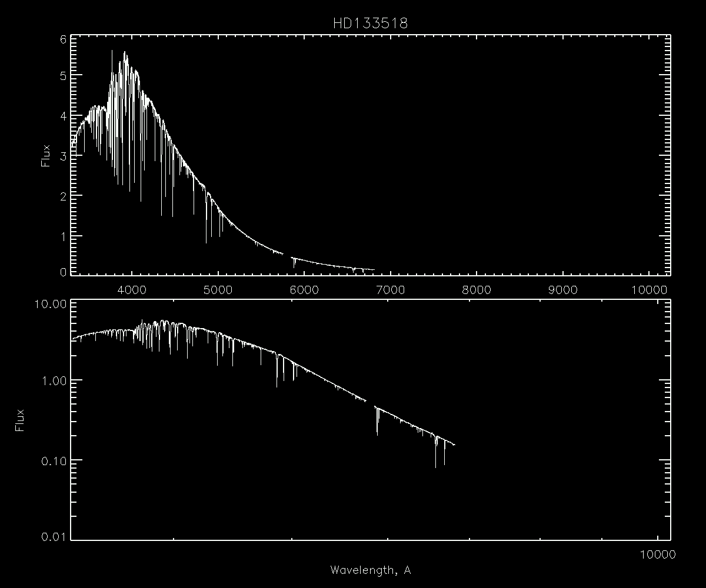Click the 0.01 label on lower y-axis
Screen dimensions: 706x588
pos(53,536)
